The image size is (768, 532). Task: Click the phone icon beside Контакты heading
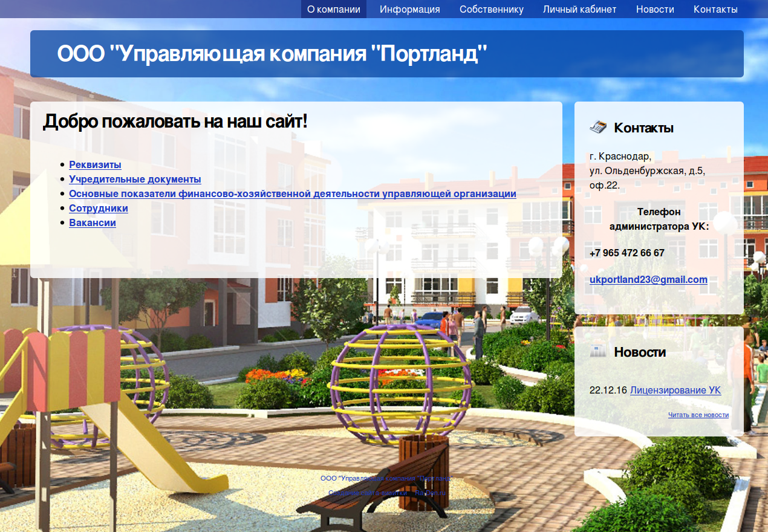597,127
